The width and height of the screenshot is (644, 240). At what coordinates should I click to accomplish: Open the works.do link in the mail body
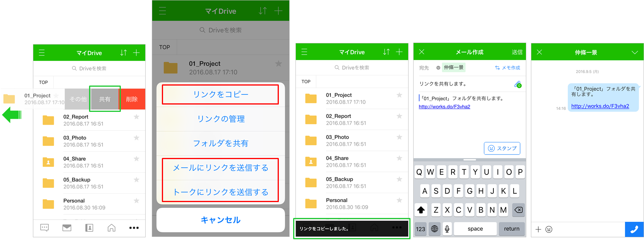tap(445, 107)
